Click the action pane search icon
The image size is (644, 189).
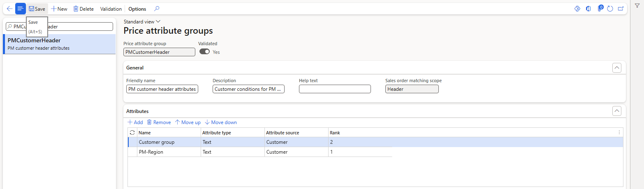tap(157, 9)
